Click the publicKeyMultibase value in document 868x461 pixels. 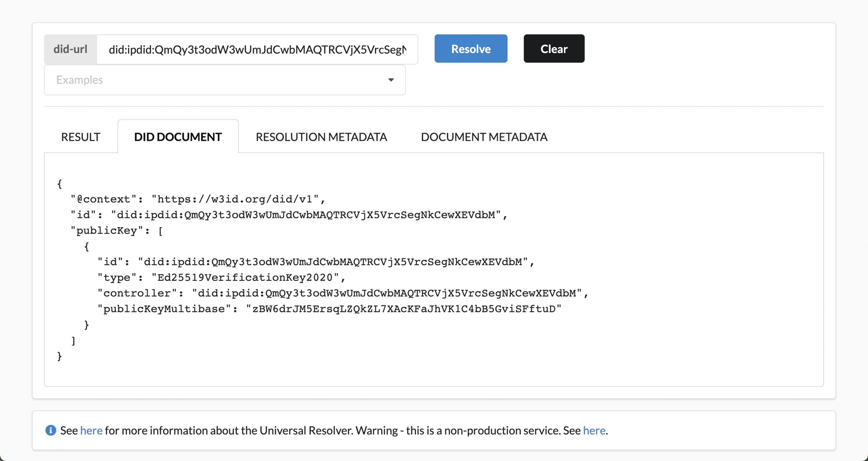click(x=403, y=309)
